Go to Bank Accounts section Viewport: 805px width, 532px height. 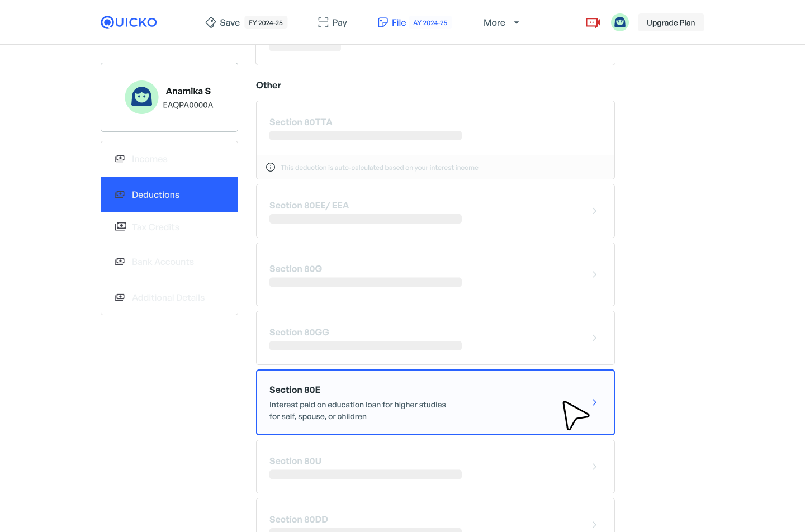(163, 262)
